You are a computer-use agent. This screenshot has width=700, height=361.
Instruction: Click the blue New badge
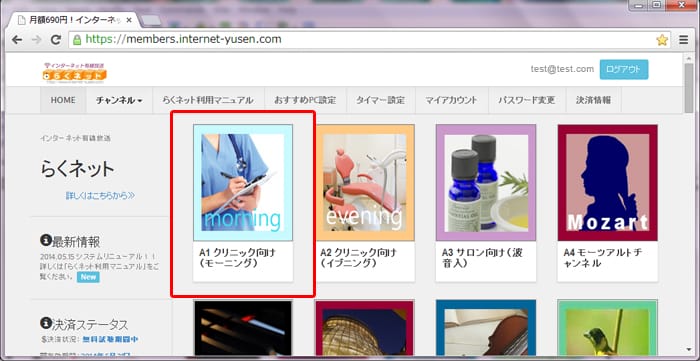click(88, 277)
